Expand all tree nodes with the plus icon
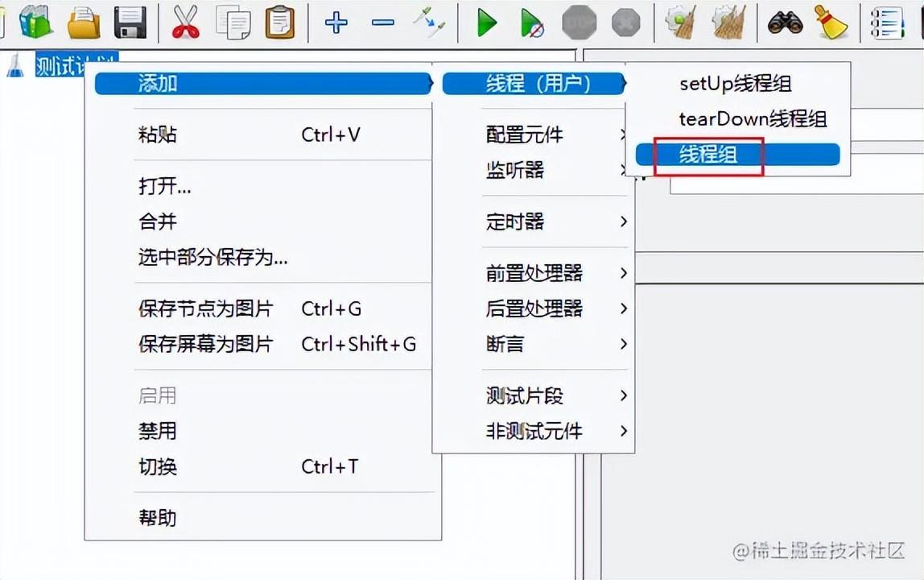924x580 pixels. pyautogui.click(x=336, y=23)
